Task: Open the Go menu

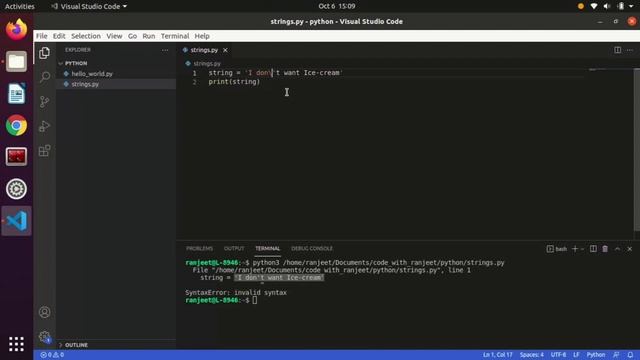Action: (132, 36)
